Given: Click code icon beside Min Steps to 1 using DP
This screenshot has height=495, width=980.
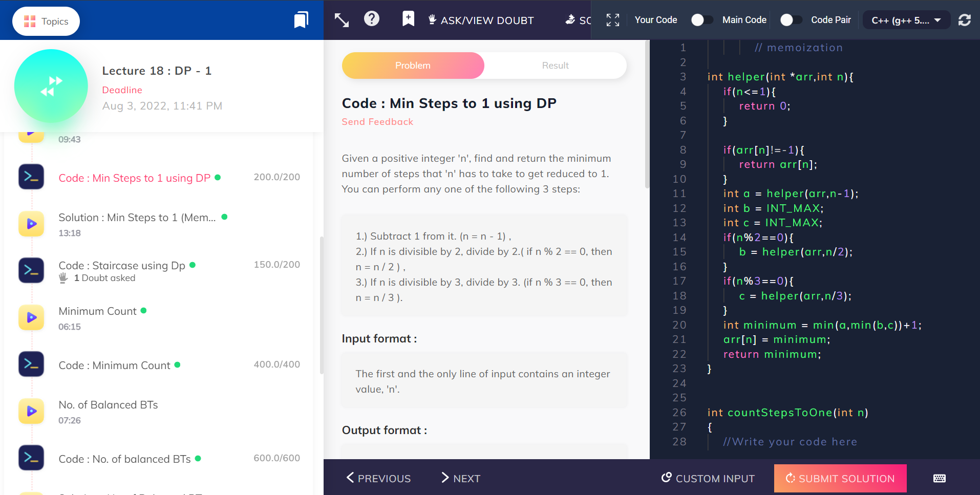Looking at the screenshot, I should point(31,177).
